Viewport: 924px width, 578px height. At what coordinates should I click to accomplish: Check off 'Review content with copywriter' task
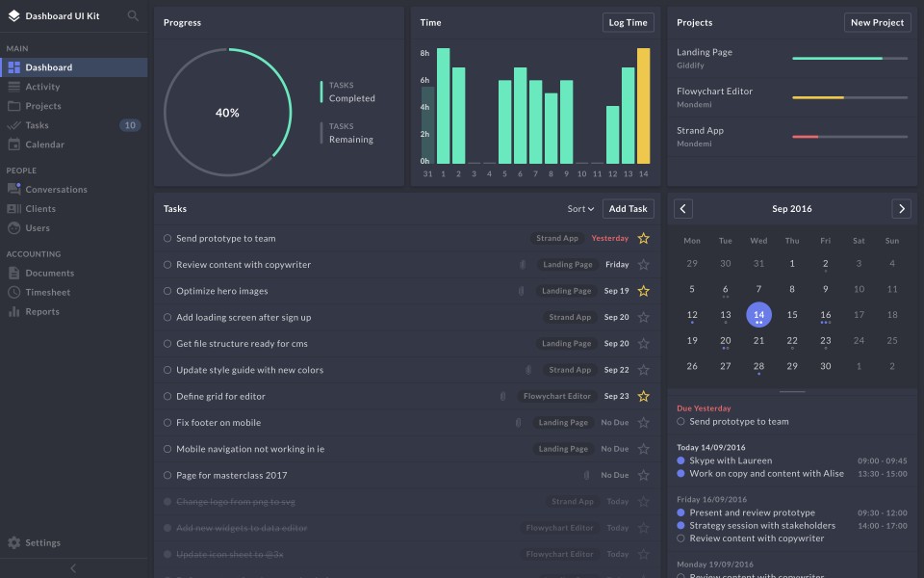tap(167, 265)
